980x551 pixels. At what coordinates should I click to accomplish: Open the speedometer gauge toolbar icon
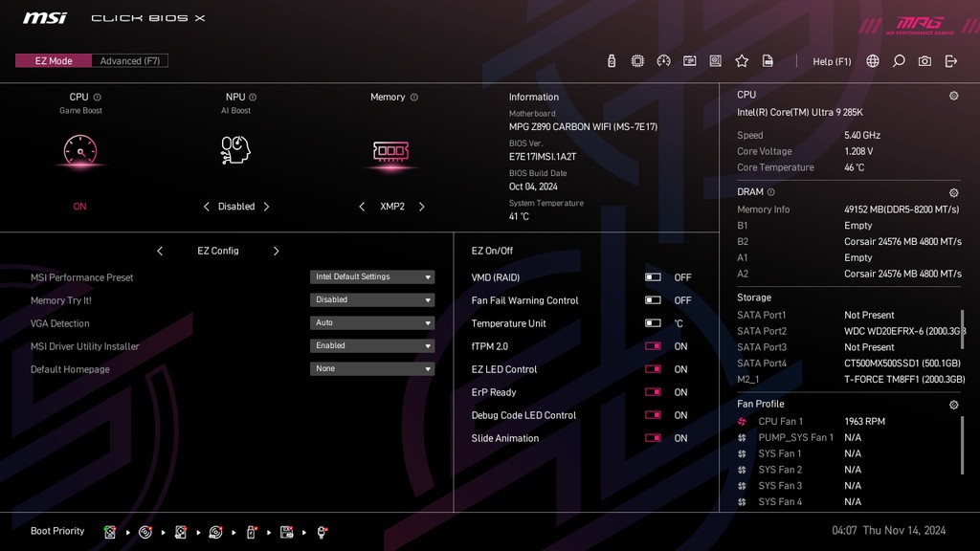pyautogui.click(x=664, y=60)
